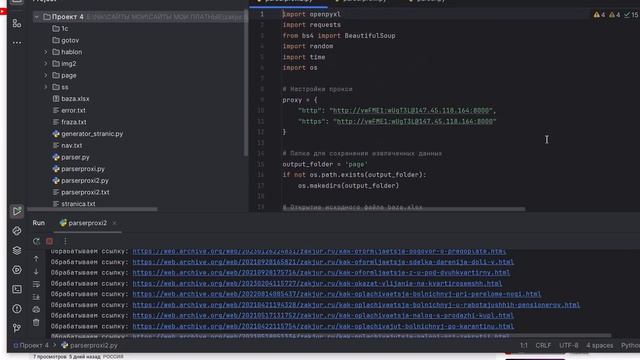640x360 pixels.
Task: Toggle the Run tool window icon
Action: click(x=17, y=211)
